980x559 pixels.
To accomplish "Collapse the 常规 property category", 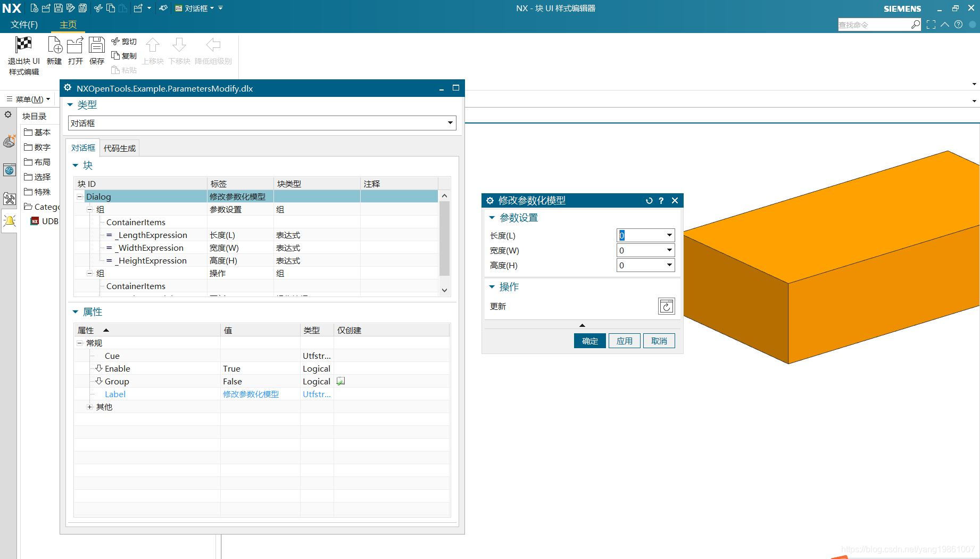I will [x=80, y=343].
